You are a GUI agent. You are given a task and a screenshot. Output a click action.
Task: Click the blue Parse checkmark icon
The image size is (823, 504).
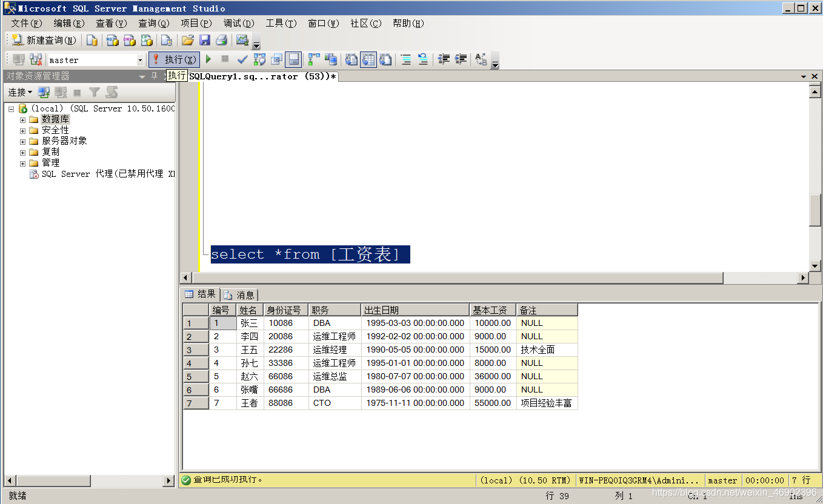(242, 59)
